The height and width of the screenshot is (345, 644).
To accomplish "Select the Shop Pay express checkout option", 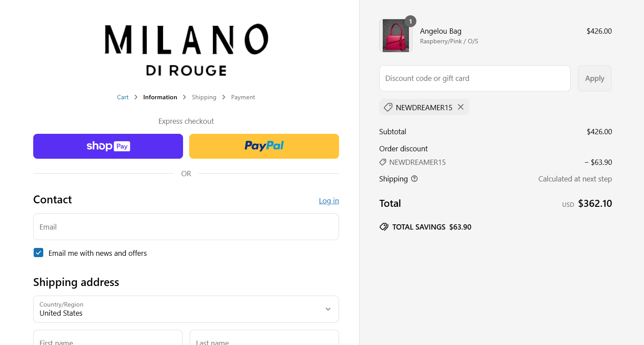I will (107, 146).
